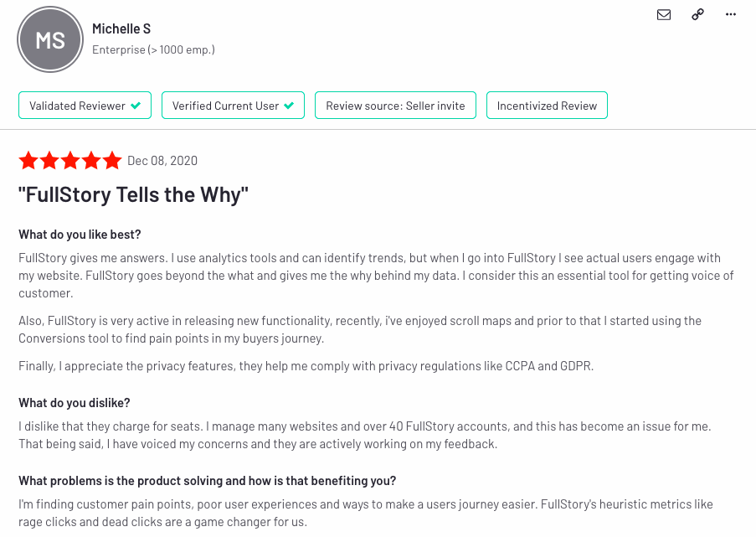The height and width of the screenshot is (537, 756).
Task: Click the envelope email icon
Action: pos(664,15)
